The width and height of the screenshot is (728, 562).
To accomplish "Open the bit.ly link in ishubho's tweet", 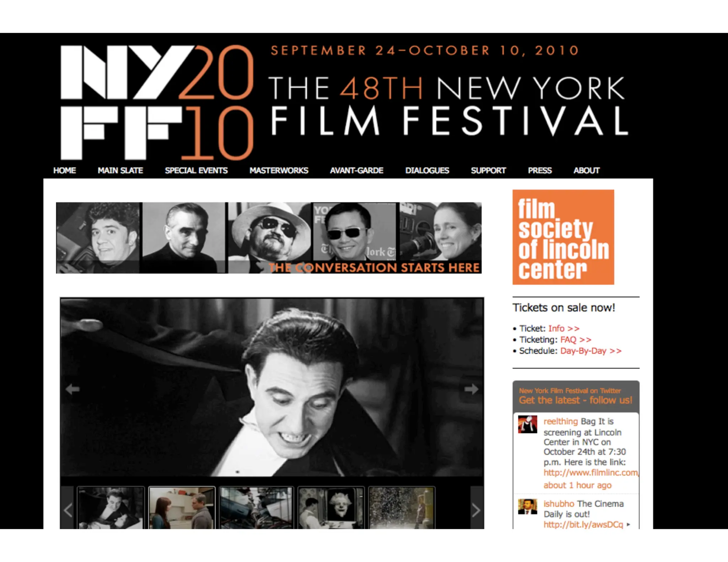I will point(583,524).
